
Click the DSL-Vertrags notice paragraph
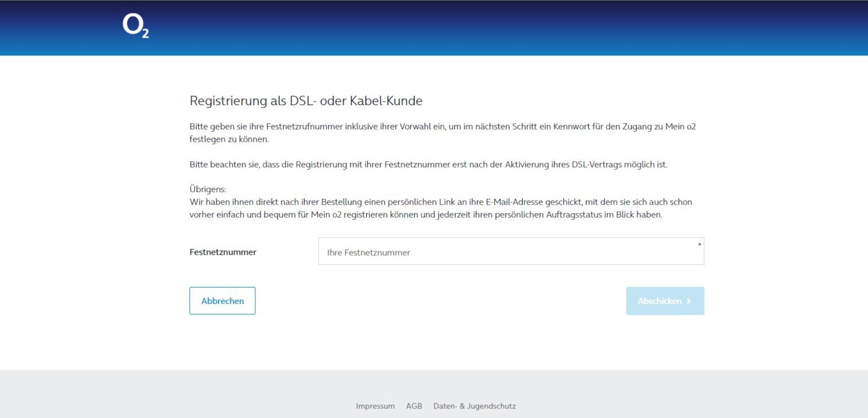(428, 164)
